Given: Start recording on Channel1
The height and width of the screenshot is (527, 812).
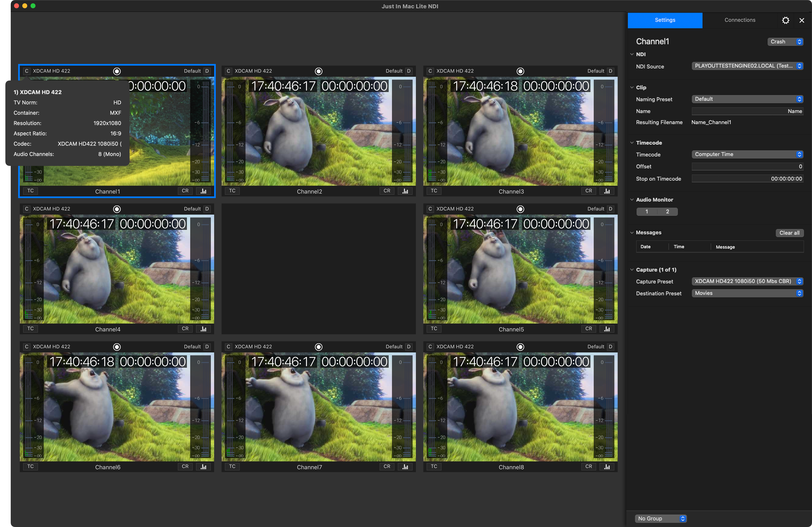Looking at the screenshot, I should point(117,71).
